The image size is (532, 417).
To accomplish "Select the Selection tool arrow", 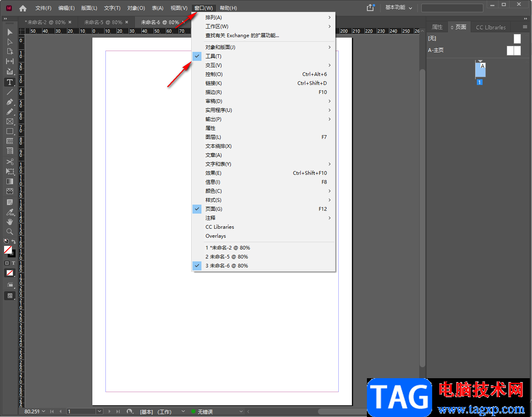I will click(10, 32).
